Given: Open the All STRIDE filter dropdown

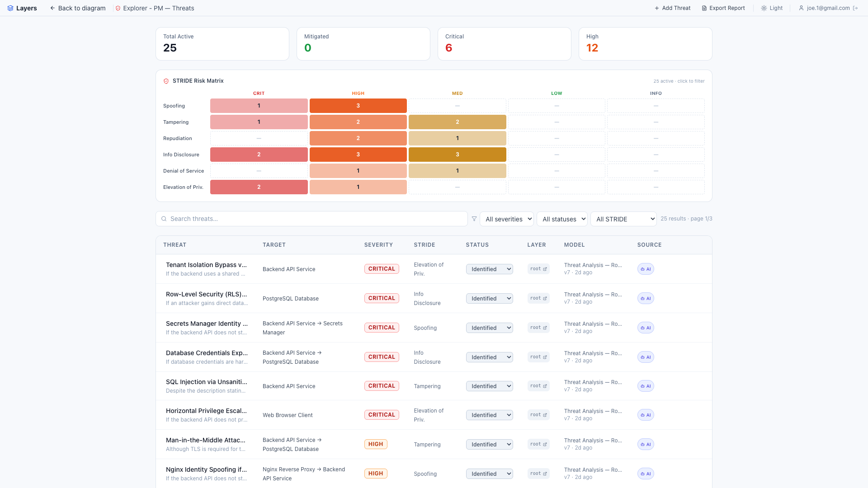Looking at the screenshot, I should (623, 219).
